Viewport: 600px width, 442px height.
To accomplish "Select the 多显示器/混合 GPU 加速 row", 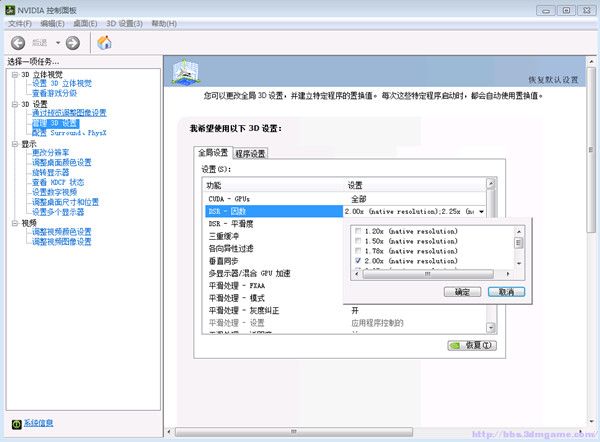I will (274, 273).
